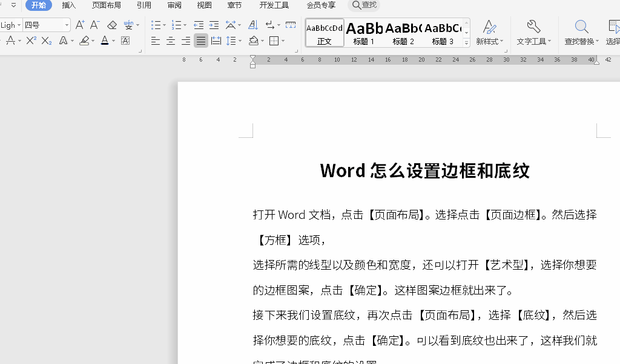Click the font color A swatch

coord(104,41)
